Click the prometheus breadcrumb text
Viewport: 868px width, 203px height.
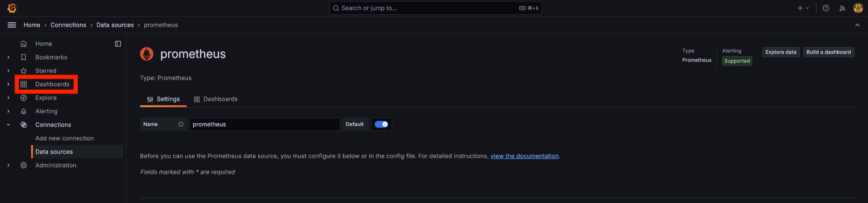(161, 25)
